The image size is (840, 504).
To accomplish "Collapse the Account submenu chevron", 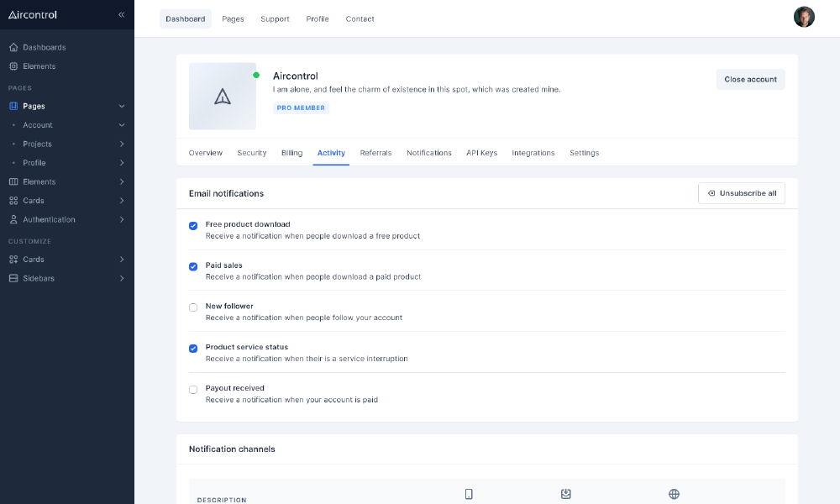I will pyautogui.click(x=123, y=124).
